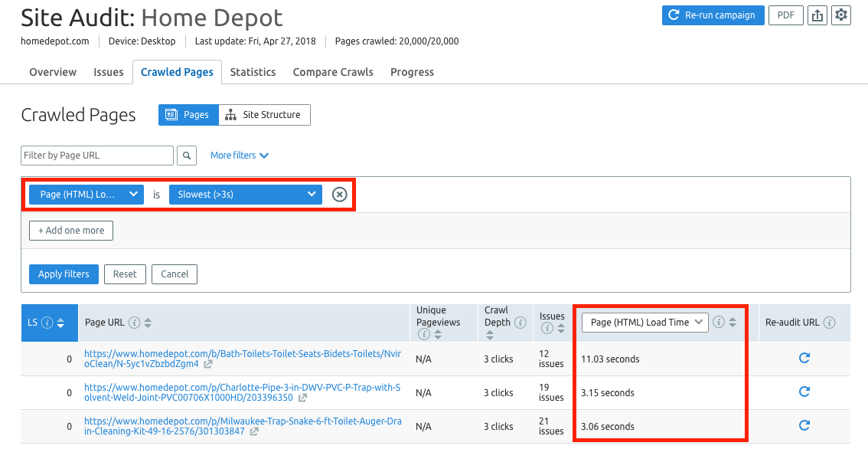868x449 pixels.
Task: Click the Re-audit URL info icon
Action: click(x=829, y=323)
